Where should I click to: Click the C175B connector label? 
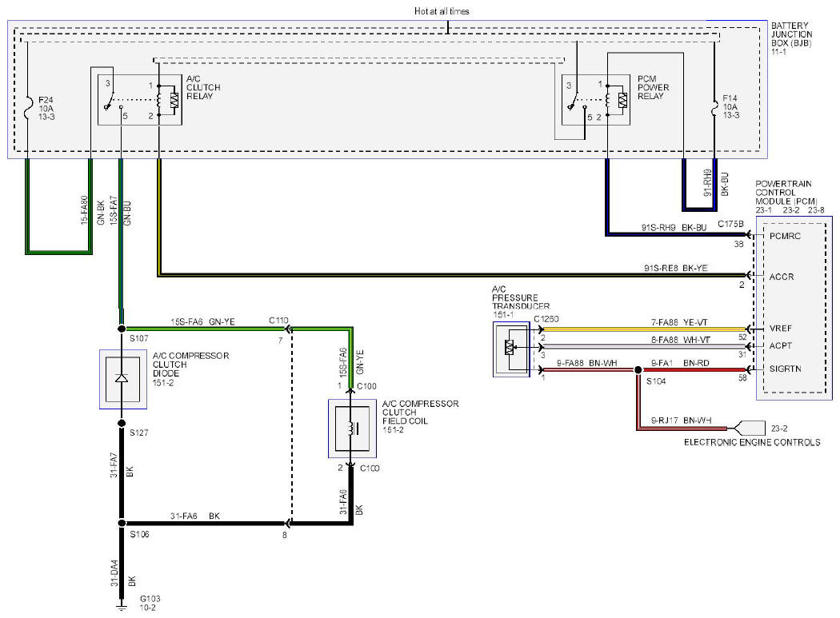pyautogui.click(x=730, y=224)
